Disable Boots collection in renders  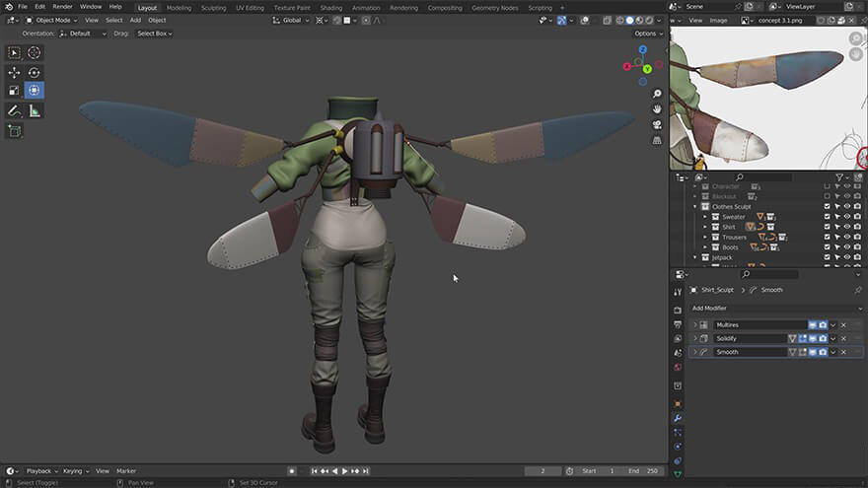click(857, 247)
